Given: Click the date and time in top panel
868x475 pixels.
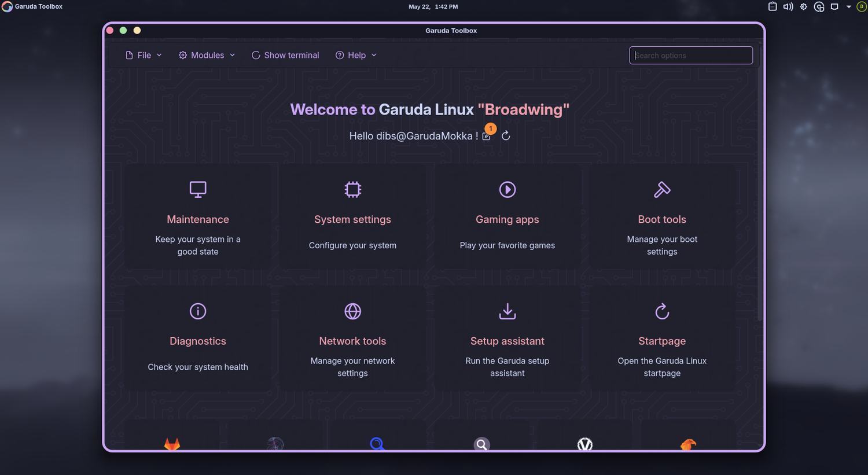Looking at the screenshot, I should [433, 7].
